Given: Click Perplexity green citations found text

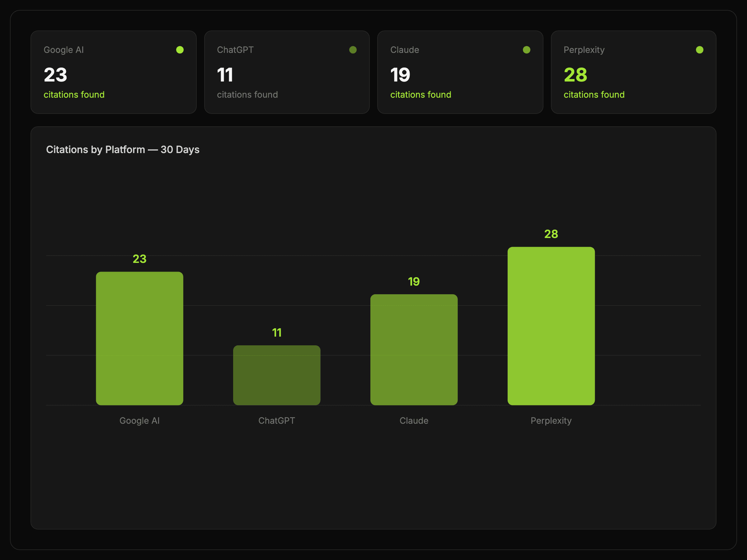Looking at the screenshot, I should pyautogui.click(x=594, y=95).
